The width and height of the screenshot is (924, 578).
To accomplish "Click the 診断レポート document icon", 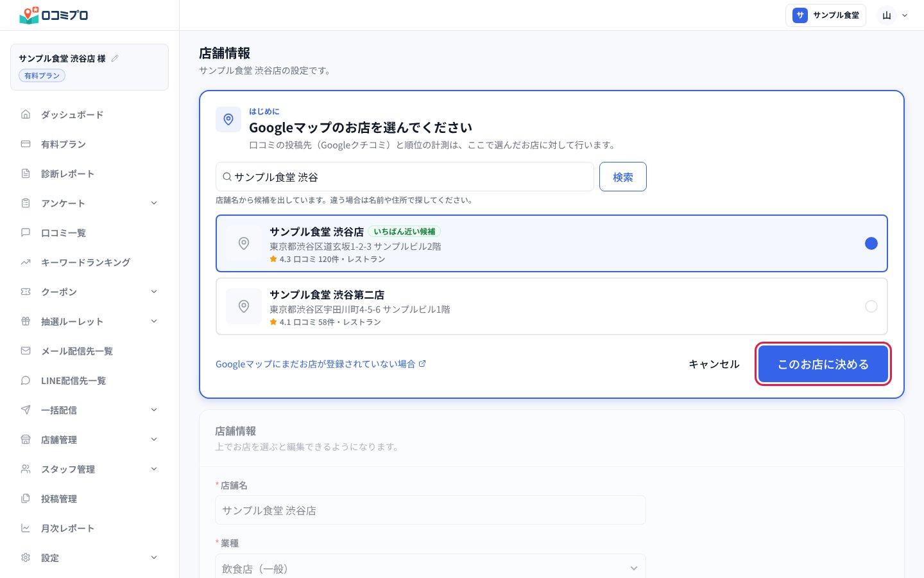I will click(x=26, y=173).
